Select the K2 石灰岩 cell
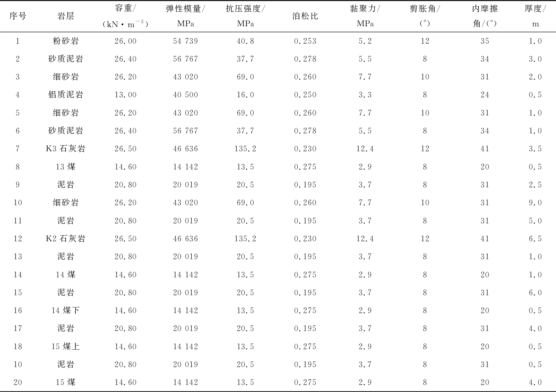 (x=66, y=239)
